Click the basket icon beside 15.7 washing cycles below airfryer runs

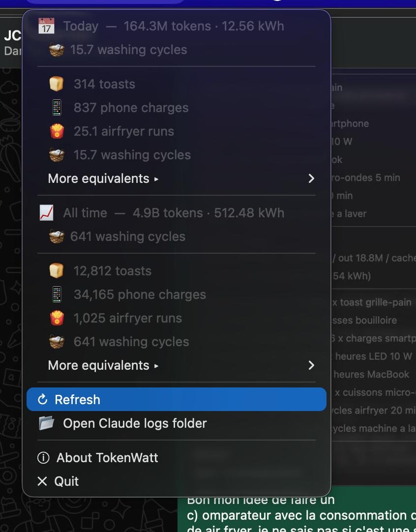pos(57,155)
